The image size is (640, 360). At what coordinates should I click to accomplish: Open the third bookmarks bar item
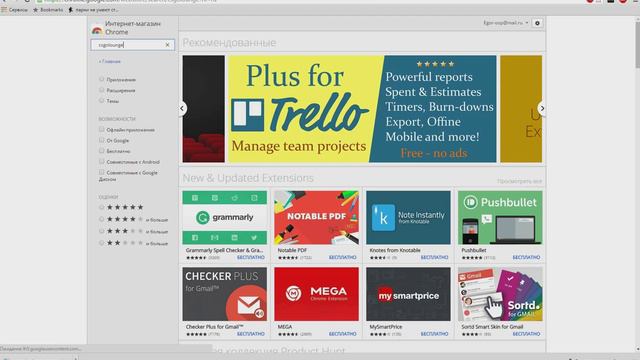click(93, 9)
